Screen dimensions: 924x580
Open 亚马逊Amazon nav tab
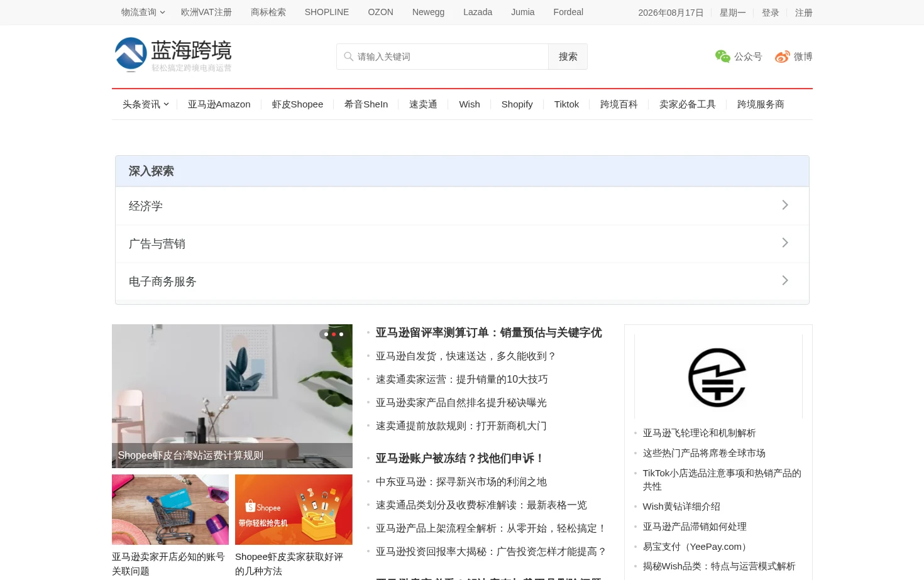[219, 104]
